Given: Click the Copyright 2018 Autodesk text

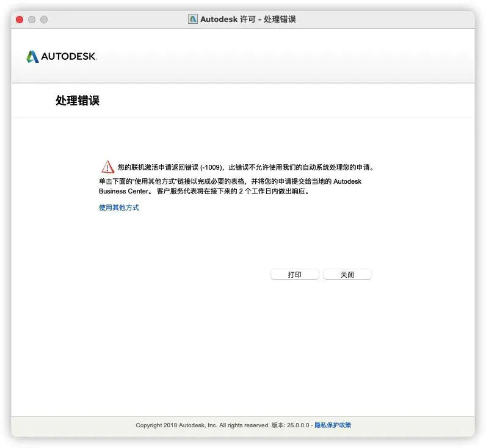Looking at the screenshot, I should 203,425.
